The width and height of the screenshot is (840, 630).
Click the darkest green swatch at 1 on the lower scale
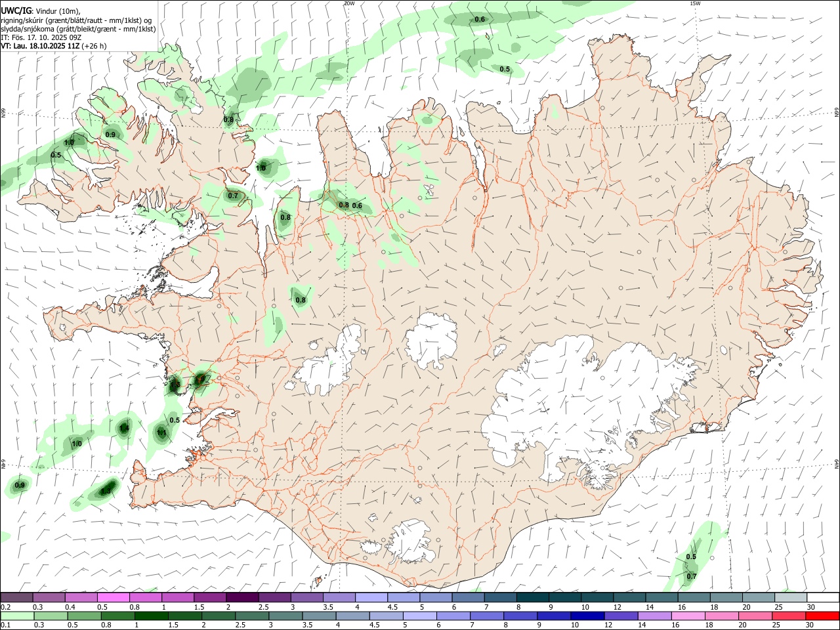tap(152, 616)
